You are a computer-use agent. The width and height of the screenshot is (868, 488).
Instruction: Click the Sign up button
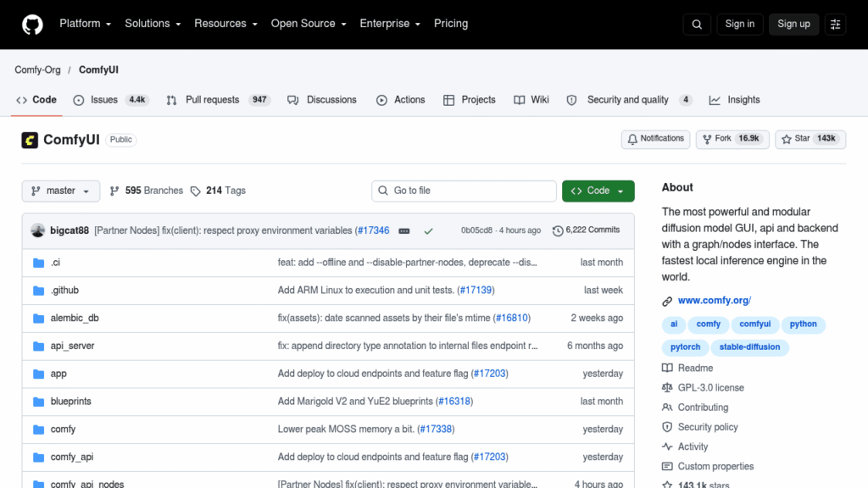coord(793,25)
